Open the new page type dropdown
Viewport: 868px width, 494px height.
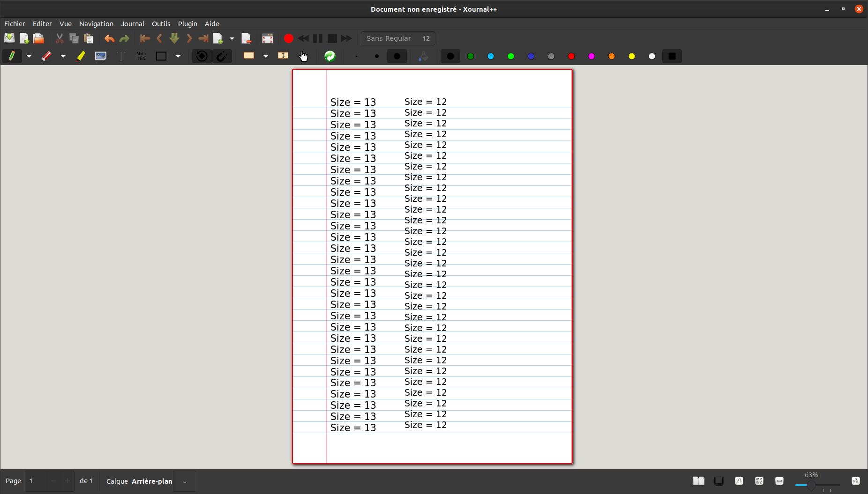231,38
